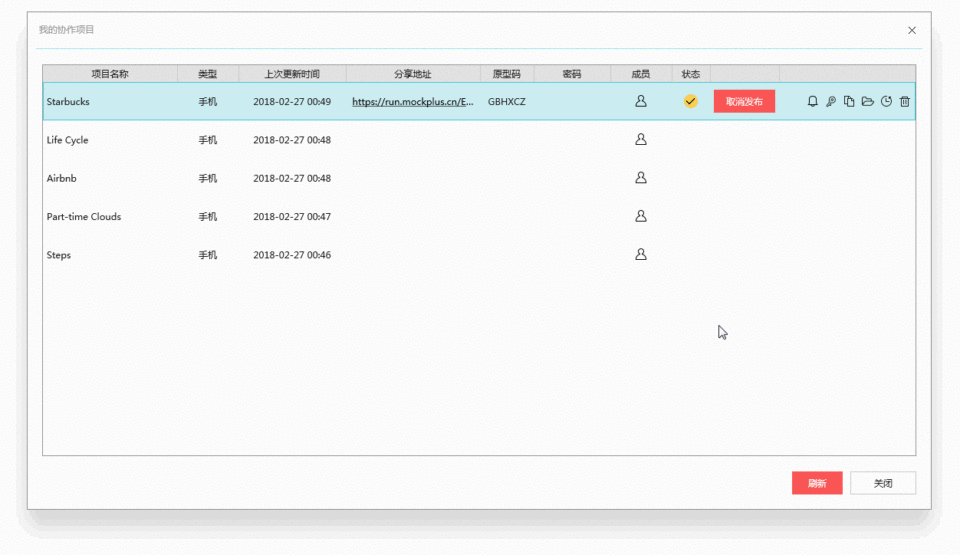Click timestamp 2018-02-27 00:47
The width and height of the screenshot is (960, 555).
pyautogui.click(x=292, y=216)
